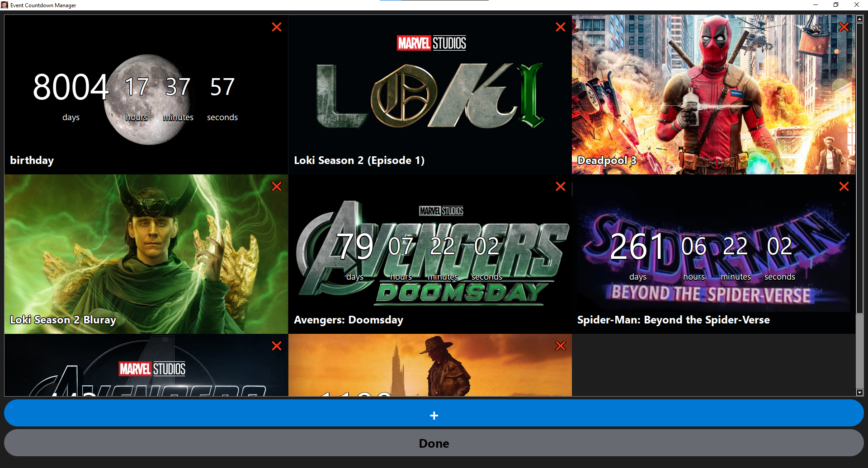Select the Loki Season 2 Bluray thumbnail
The image size is (868, 468).
point(146,254)
